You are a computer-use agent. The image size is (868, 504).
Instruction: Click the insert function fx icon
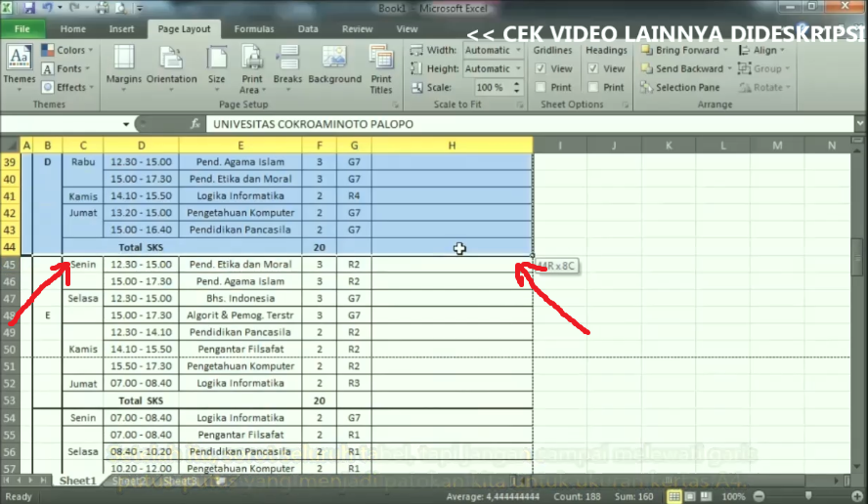pyautogui.click(x=195, y=124)
